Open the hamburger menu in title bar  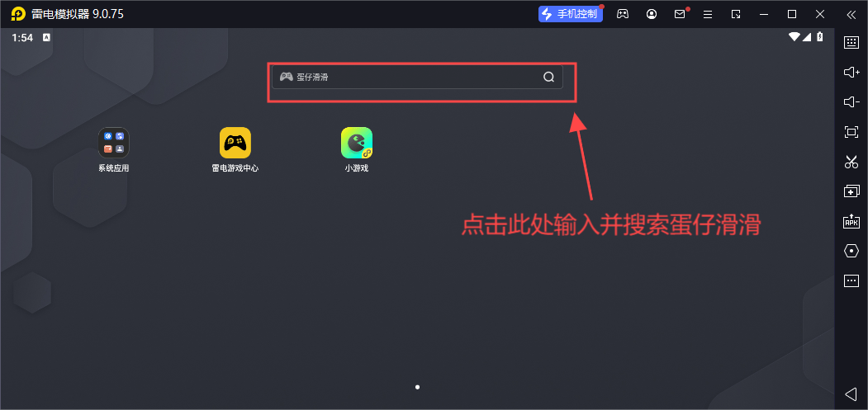click(708, 14)
